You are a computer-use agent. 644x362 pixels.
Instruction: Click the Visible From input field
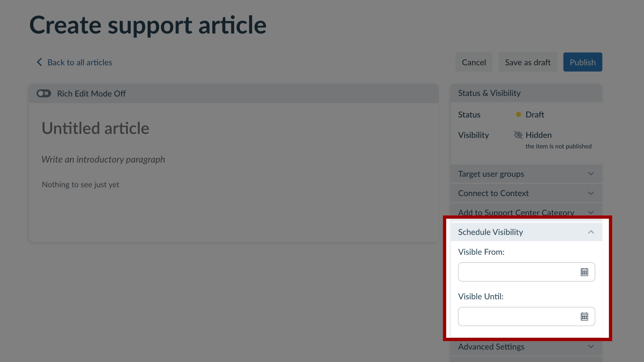click(x=520, y=272)
